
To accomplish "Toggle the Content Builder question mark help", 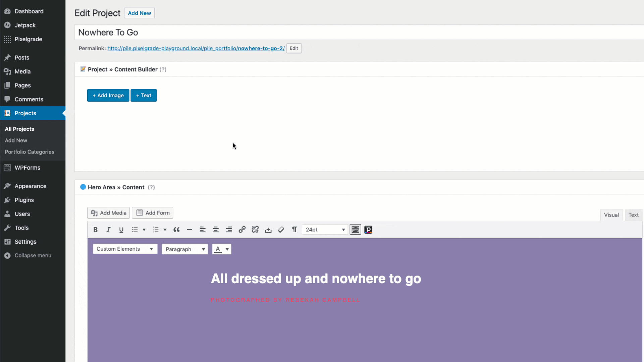I will tap(163, 69).
